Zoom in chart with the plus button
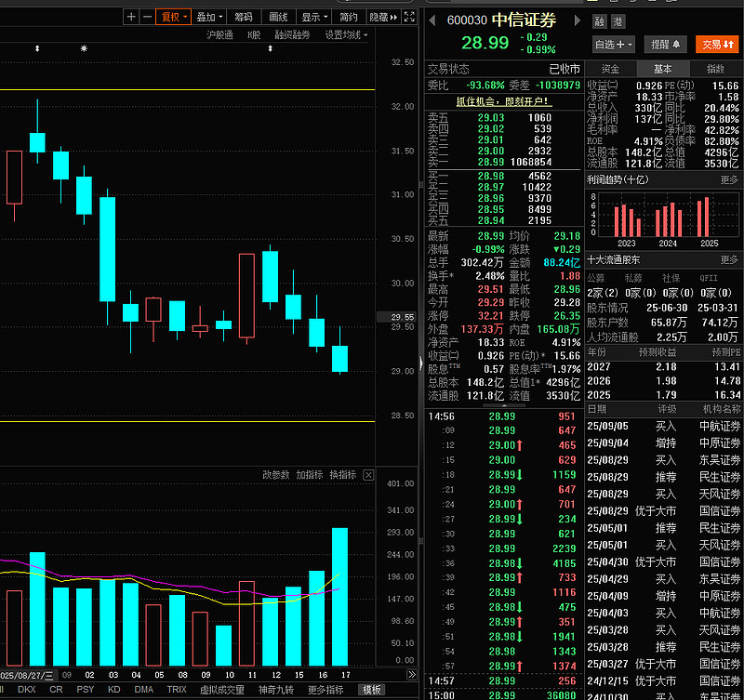This screenshot has height=700, width=744. pyautogui.click(x=131, y=17)
